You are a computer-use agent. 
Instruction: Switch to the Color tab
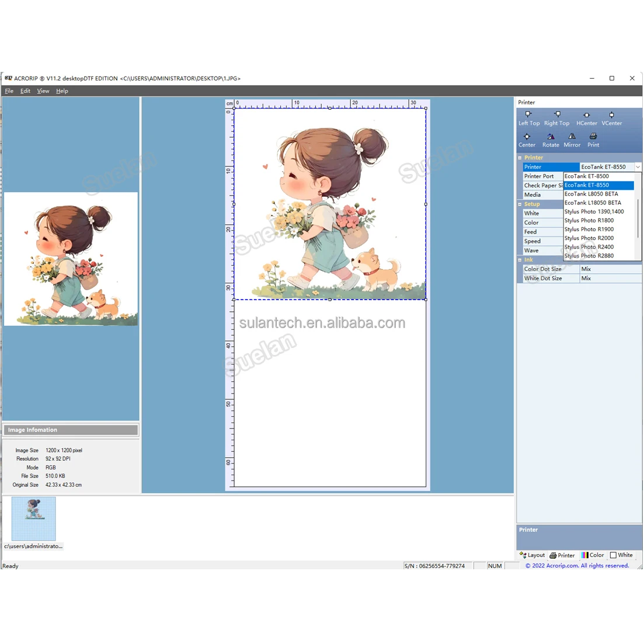click(x=592, y=555)
